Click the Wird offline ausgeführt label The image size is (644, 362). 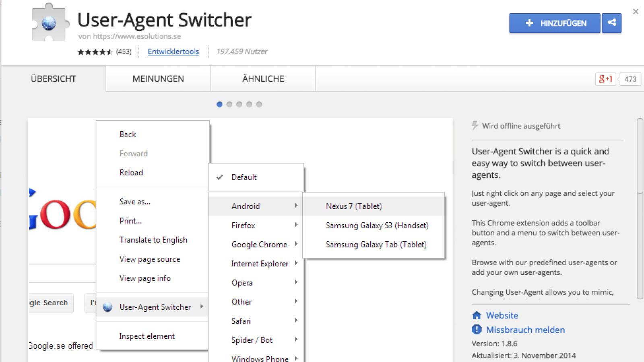[x=521, y=126]
